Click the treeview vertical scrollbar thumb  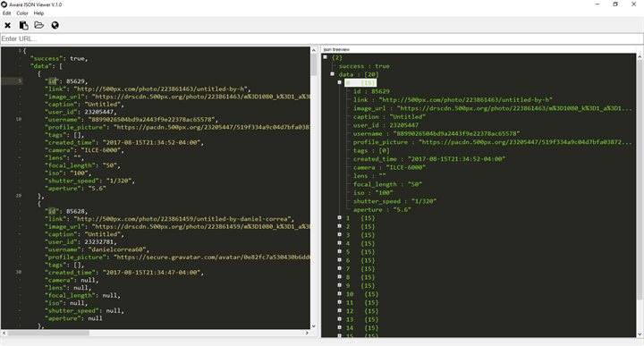[640, 180]
